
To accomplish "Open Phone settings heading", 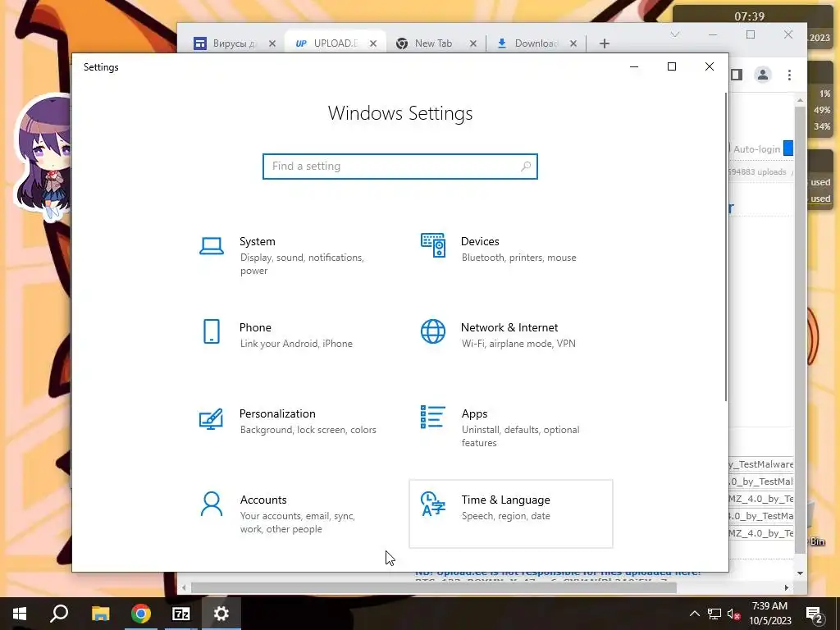I will [x=255, y=327].
